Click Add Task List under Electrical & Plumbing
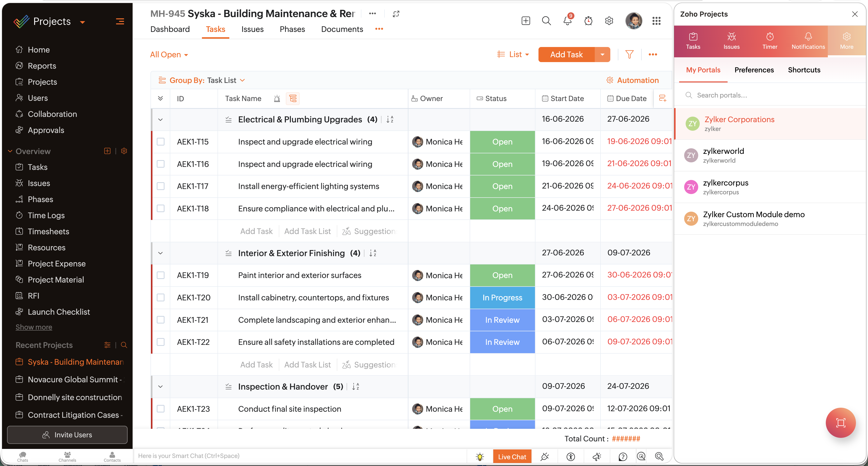868x466 pixels. click(x=307, y=231)
